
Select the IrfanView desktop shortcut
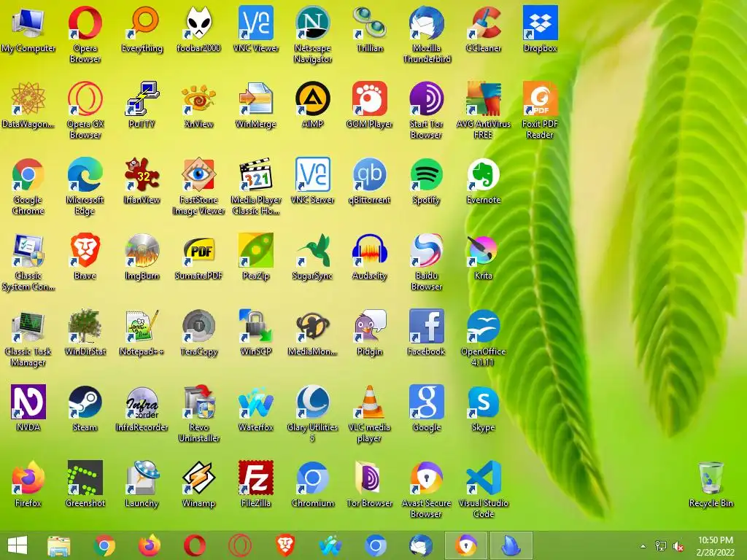[142, 181]
